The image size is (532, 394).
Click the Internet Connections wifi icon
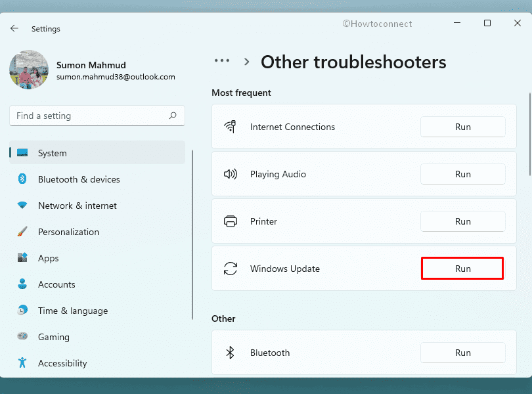[x=230, y=127]
